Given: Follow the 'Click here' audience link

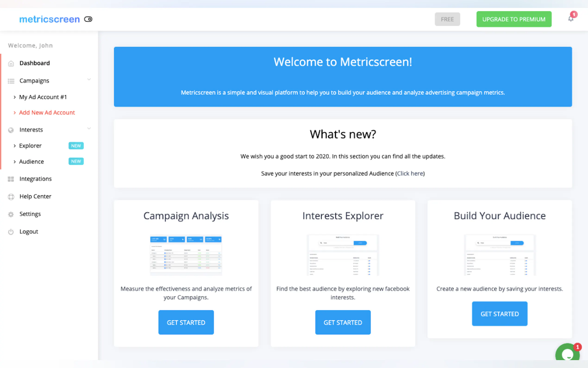Looking at the screenshot, I should [410, 174].
